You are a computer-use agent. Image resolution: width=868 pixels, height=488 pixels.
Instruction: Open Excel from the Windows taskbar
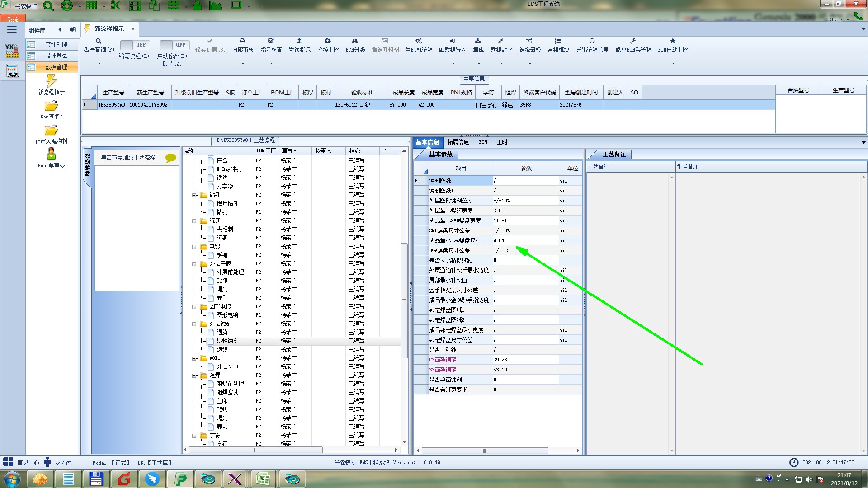[x=263, y=479]
